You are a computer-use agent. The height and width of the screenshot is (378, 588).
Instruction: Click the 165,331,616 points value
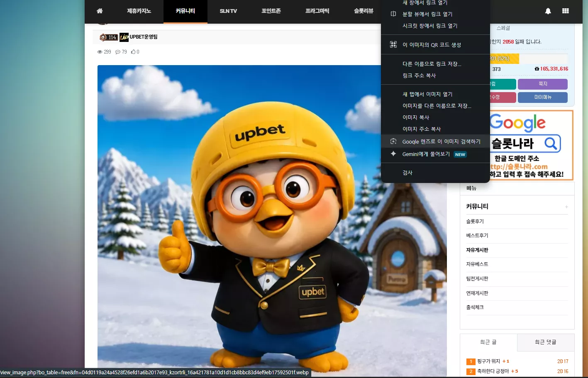click(554, 69)
